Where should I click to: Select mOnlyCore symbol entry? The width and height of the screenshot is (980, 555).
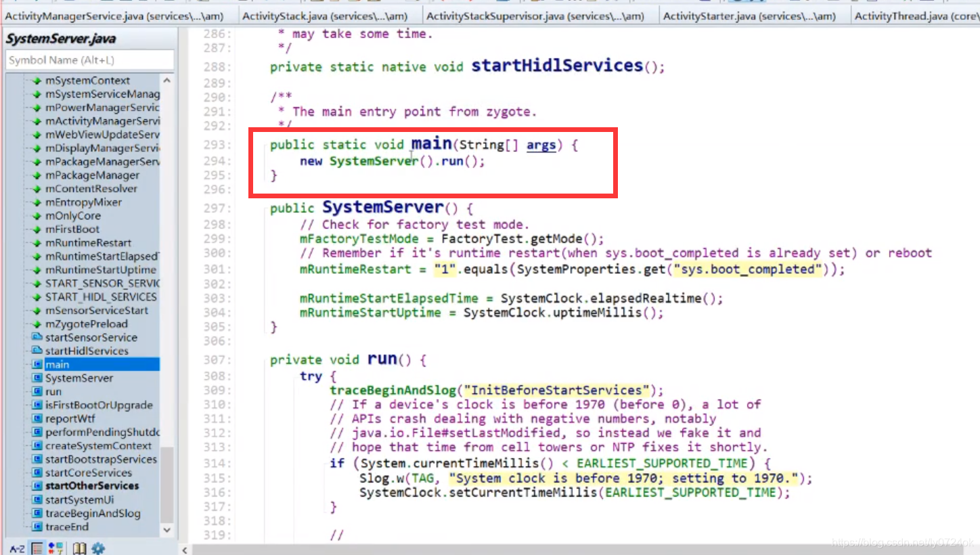pos(73,216)
